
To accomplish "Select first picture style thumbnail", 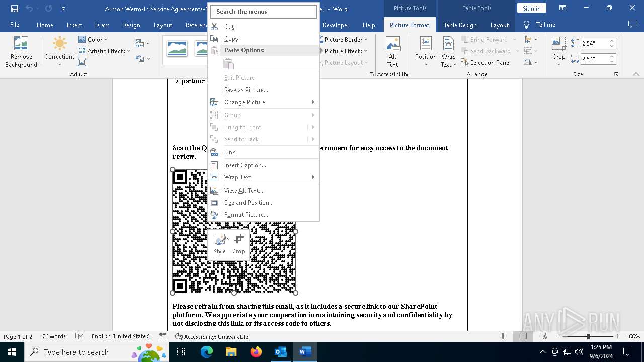I will click(x=177, y=48).
